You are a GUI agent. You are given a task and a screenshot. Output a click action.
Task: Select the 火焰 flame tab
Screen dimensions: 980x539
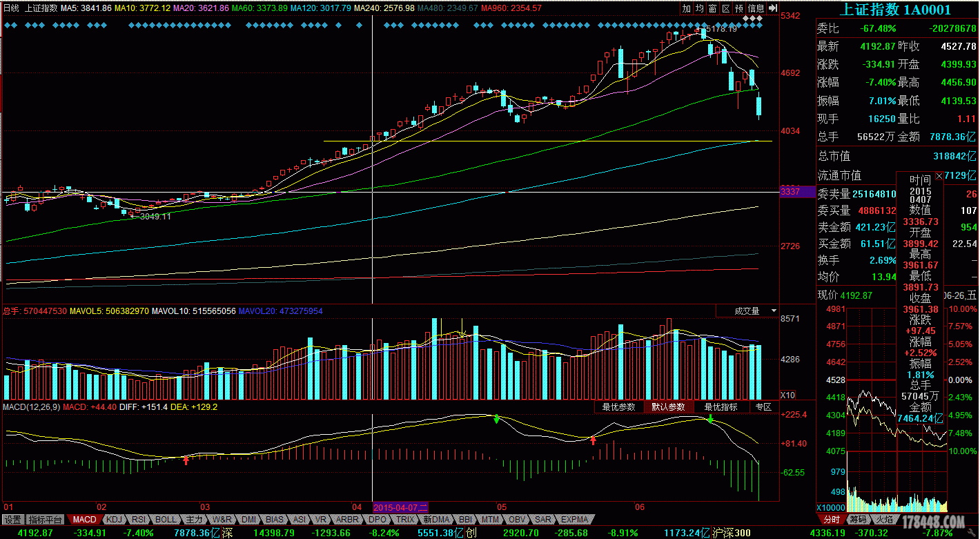[x=884, y=520]
